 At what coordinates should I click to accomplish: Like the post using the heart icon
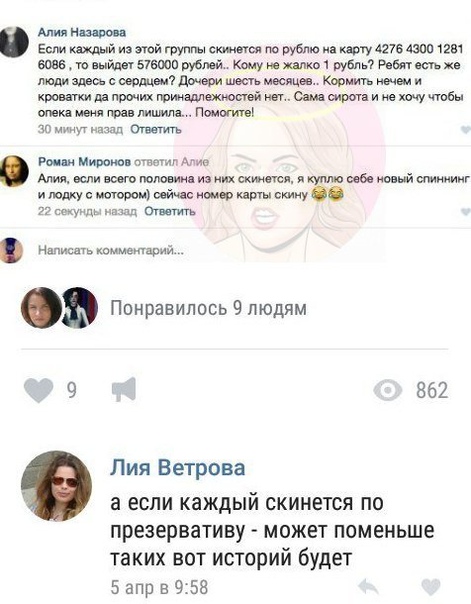[x=39, y=390]
